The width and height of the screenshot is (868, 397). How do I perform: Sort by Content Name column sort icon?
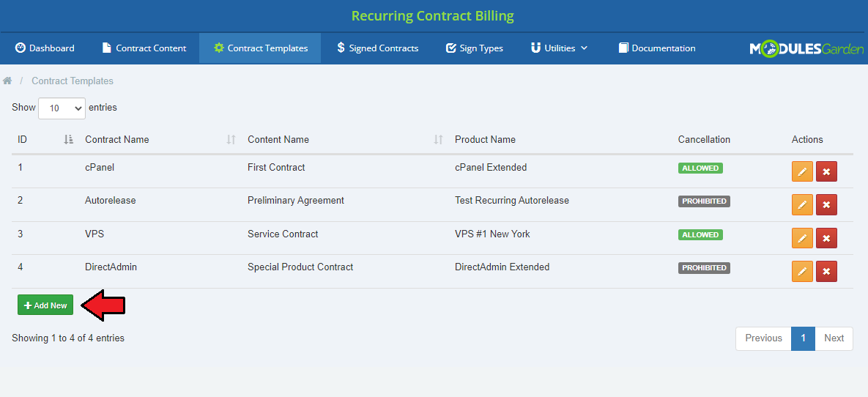439,139
